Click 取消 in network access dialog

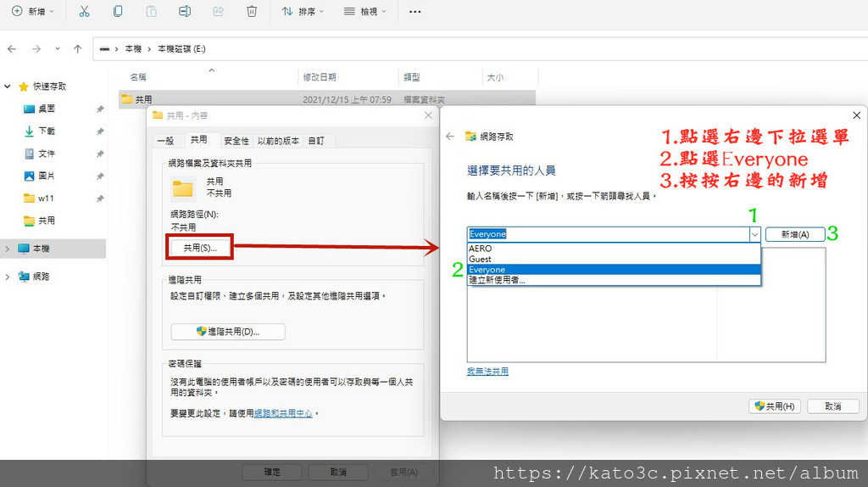pyautogui.click(x=833, y=406)
